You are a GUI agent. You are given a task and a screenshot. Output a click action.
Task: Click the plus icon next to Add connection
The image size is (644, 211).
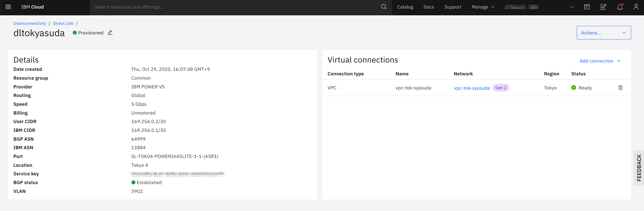click(619, 61)
